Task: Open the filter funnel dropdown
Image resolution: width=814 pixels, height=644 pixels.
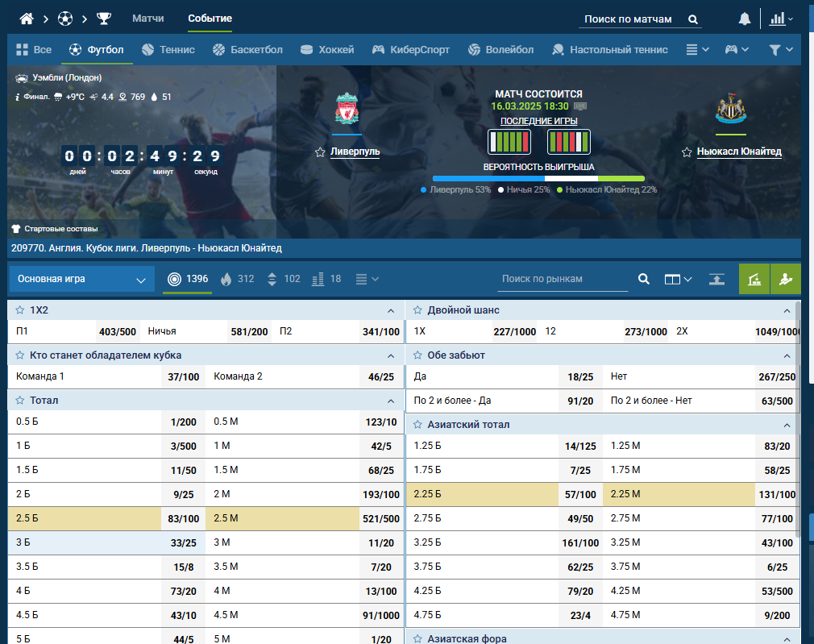Action: click(x=780, y=49)
